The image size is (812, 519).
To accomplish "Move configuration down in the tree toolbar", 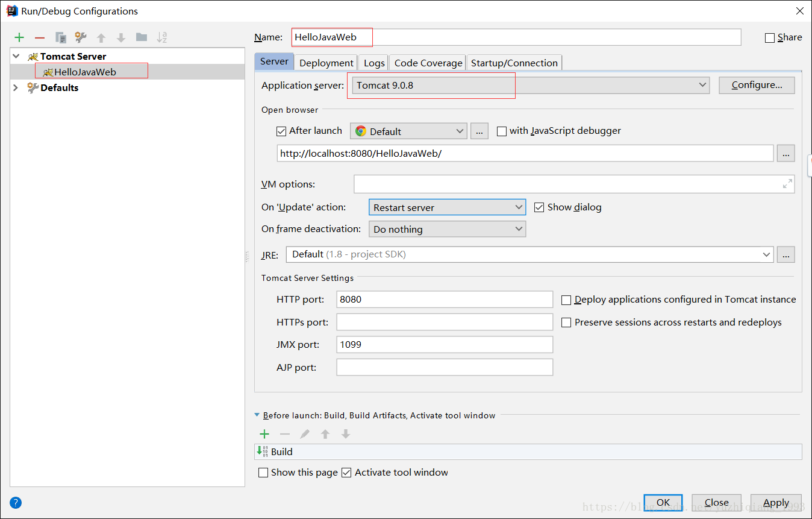I will [x=121, y=37].
